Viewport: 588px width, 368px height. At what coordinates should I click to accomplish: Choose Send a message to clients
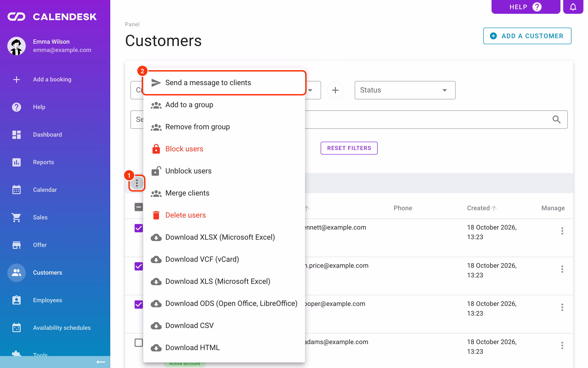[224, 83]
